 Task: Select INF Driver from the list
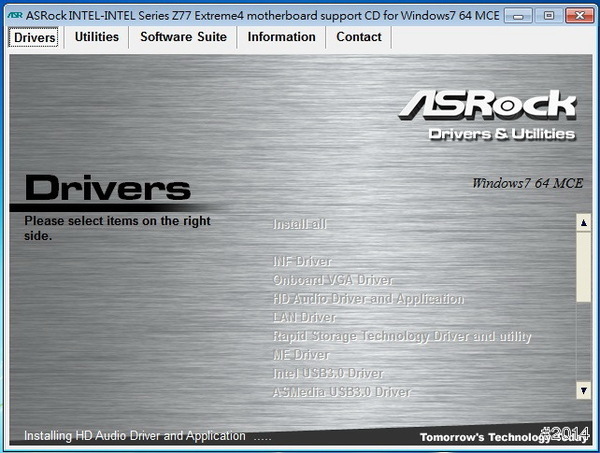(x=302, y=261)
